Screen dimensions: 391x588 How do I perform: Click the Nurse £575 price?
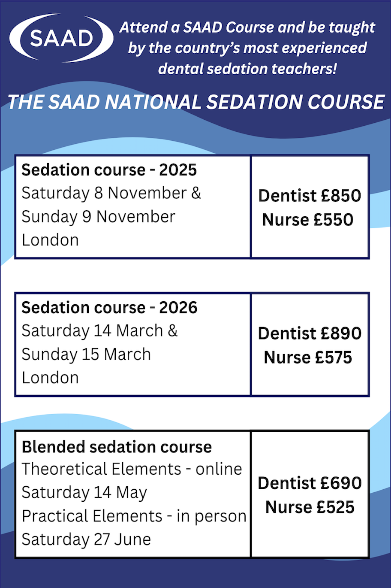coord(308,358)
